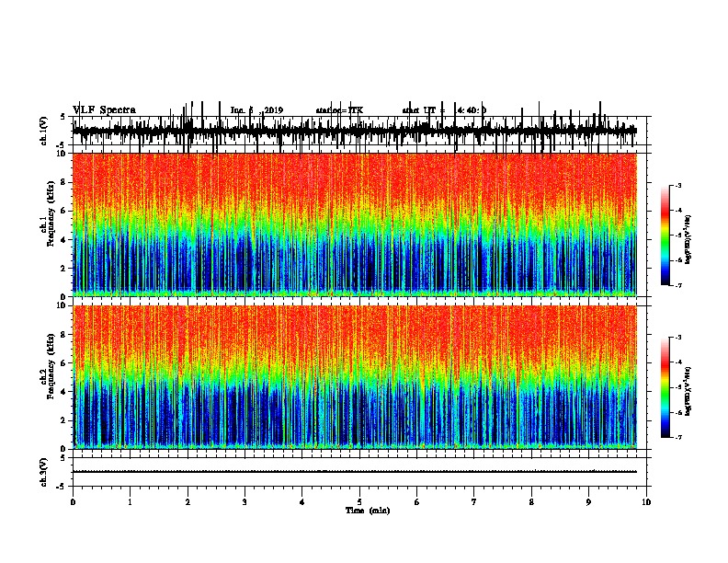Click the time axis tick label "10" at right end
The image size is (728, 563).
pos(646,502)
